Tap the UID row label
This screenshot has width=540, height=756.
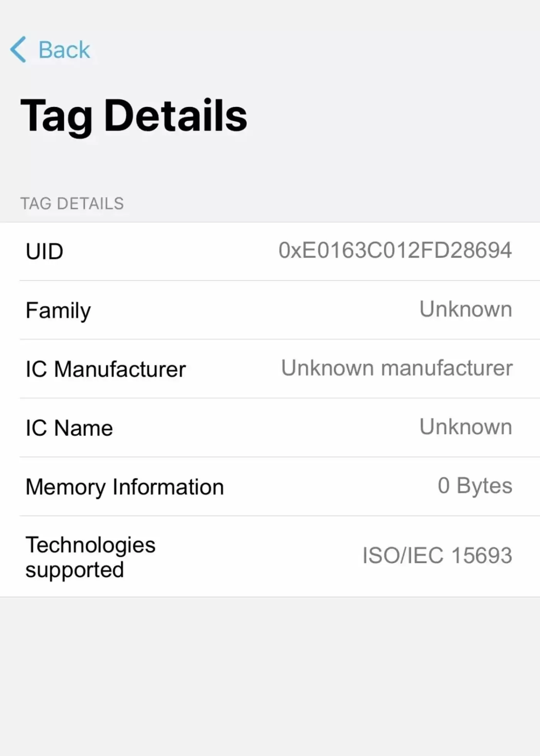click(x=44, y=251)
